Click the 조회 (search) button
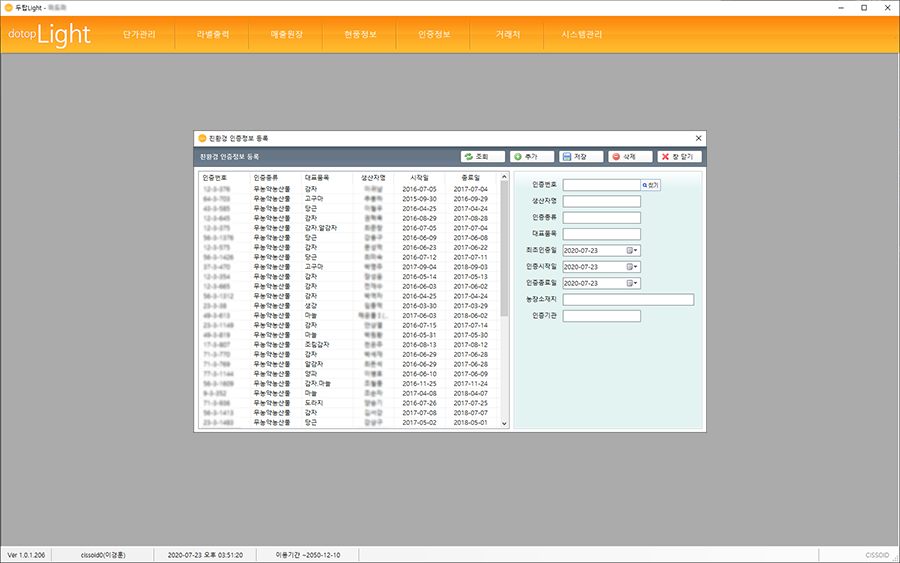This screenshot has height=563, width=900. [481, 157]
